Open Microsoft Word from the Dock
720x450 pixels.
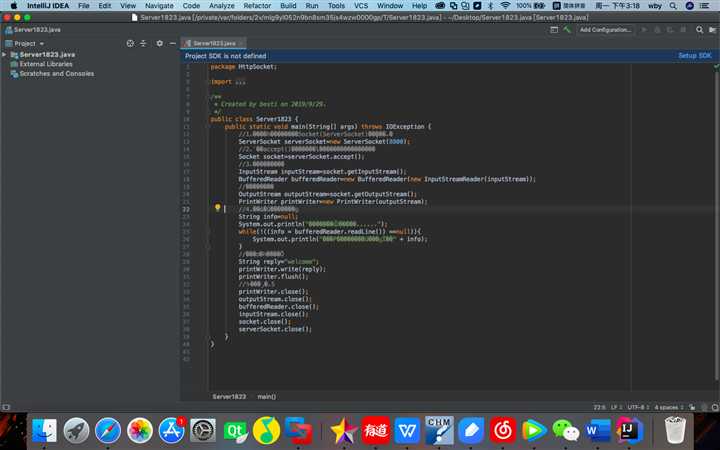tap(597, 431)
